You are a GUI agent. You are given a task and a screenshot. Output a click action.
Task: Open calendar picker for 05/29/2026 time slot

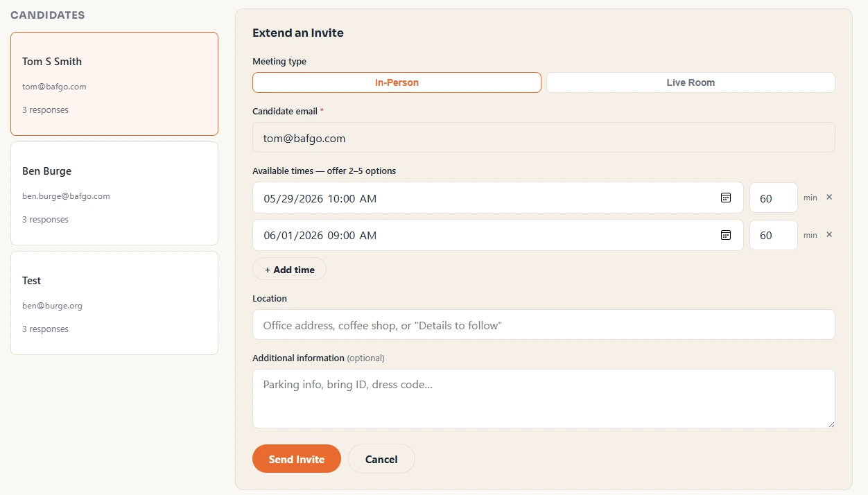point(726,198)
